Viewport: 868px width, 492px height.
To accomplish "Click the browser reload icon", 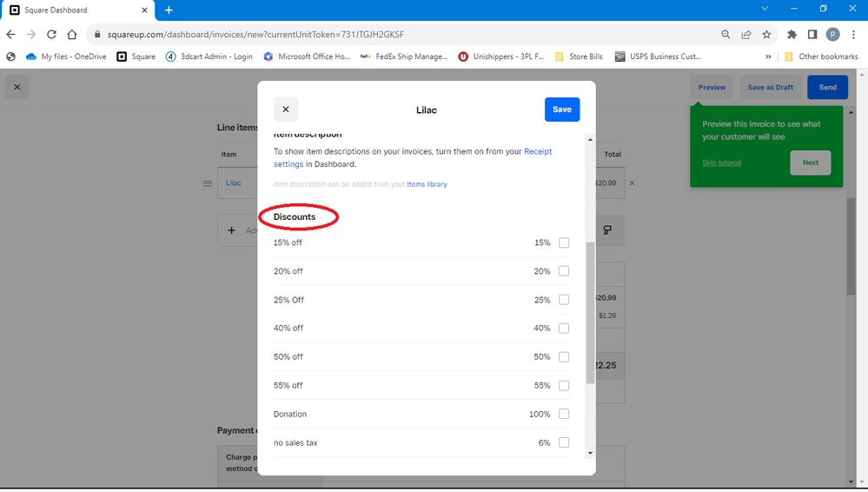I will (51, 35).
